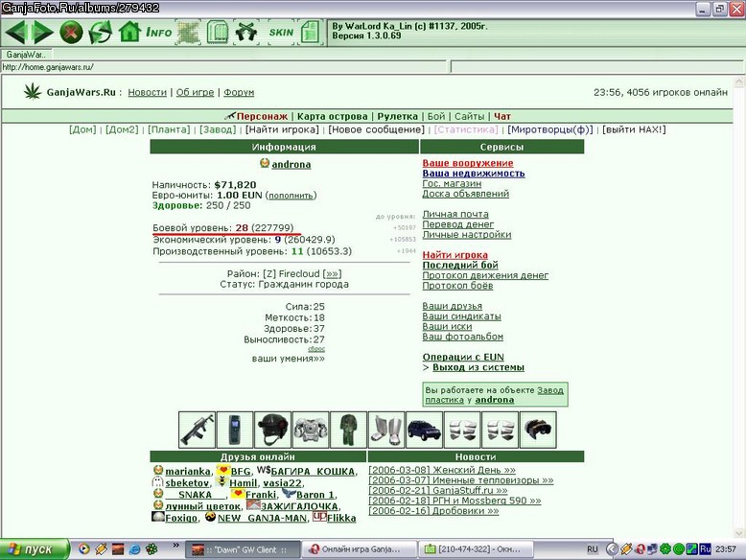Open the [Миротворцы(ф)] shortcut
Image resolution: width=746 pixels, height=560 pixels.
coord(550,129)
